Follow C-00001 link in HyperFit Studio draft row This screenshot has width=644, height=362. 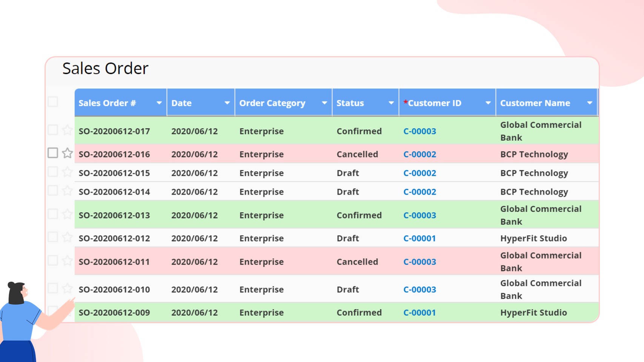[419, 238]
